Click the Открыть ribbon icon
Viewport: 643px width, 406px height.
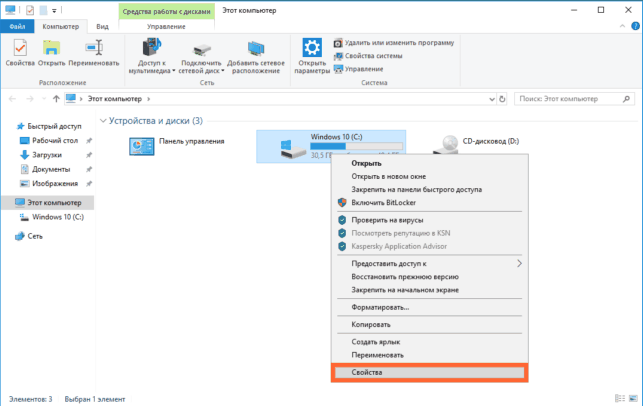click(x=51, y=52)
